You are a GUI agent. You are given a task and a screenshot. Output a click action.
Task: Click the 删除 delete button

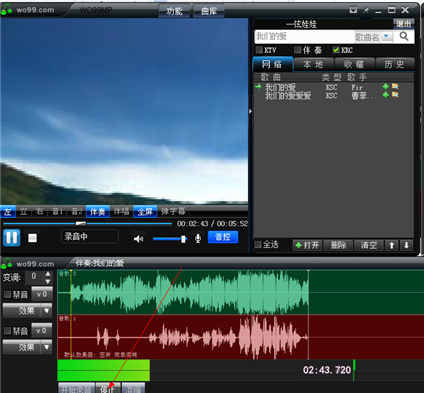(x=338, y=245)
